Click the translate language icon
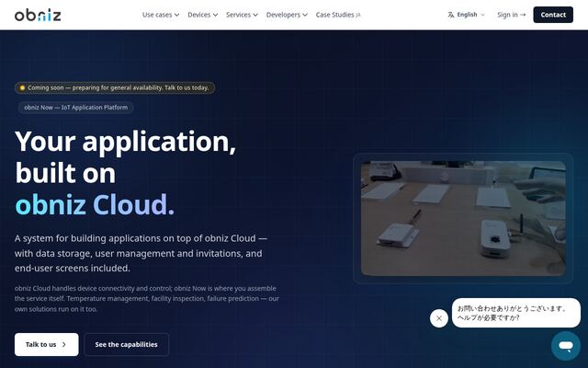The height and width of the screenshot is (368, 588). coord(451,15)
